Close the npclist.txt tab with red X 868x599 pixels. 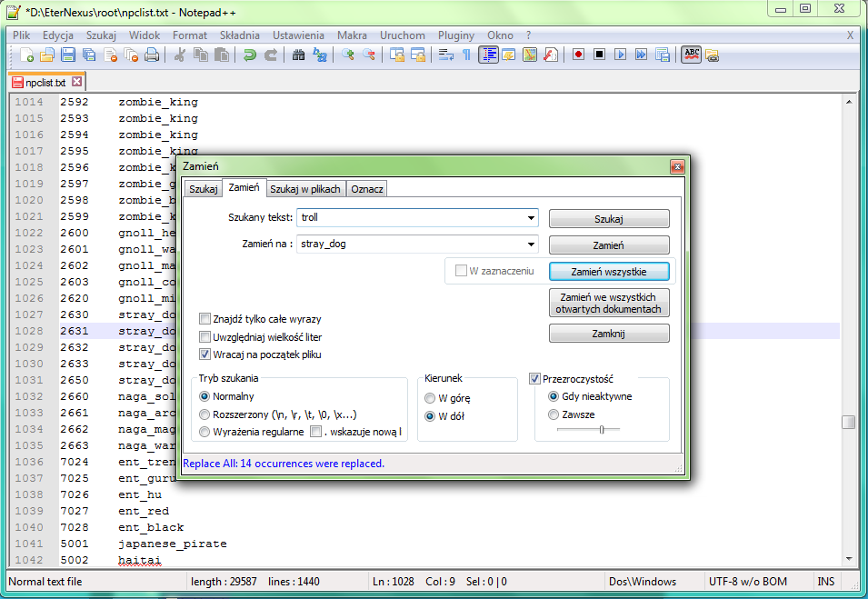coord(77,82)
